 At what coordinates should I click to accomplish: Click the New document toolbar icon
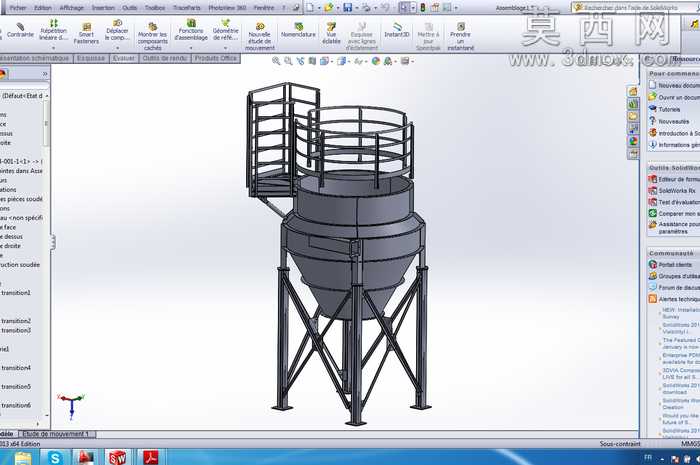pos(310,7)
